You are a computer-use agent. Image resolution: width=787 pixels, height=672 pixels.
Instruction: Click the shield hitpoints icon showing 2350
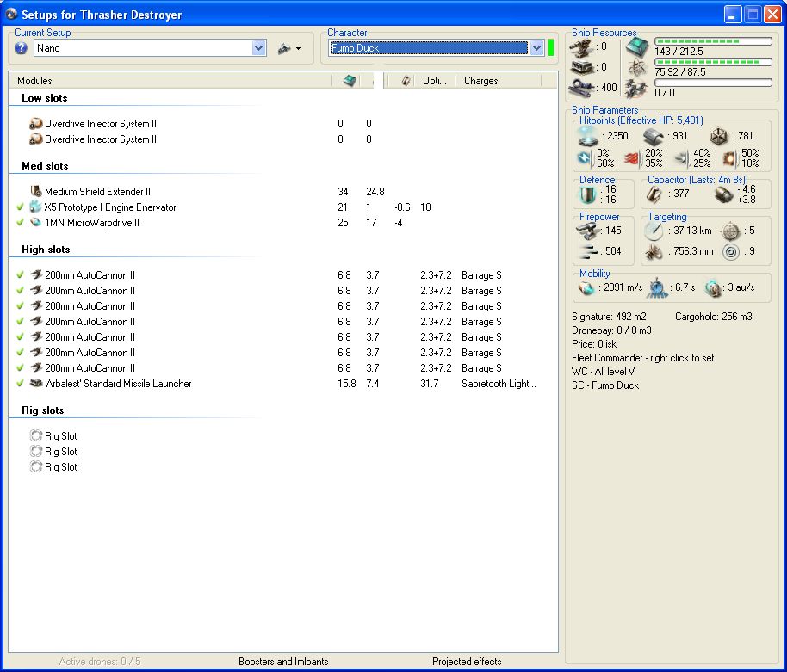pos(588,135)
